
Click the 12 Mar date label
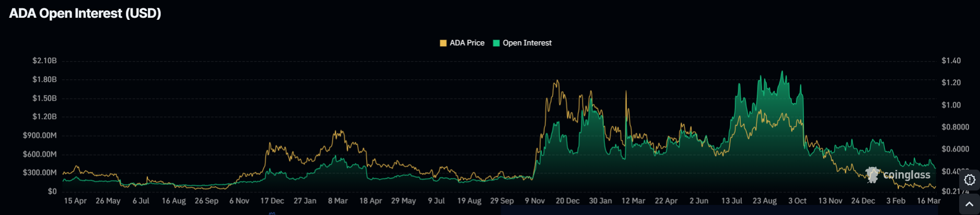(x=634, y=201)
